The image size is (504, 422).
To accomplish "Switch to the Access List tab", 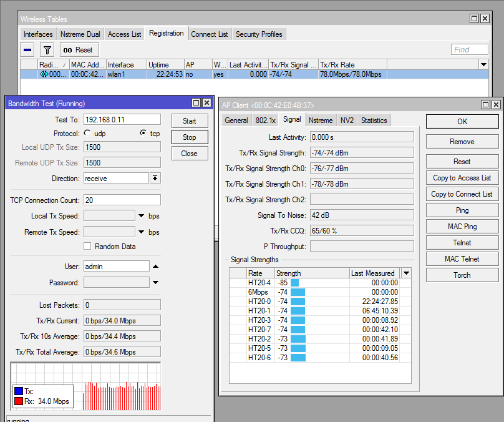I will 124,34.
